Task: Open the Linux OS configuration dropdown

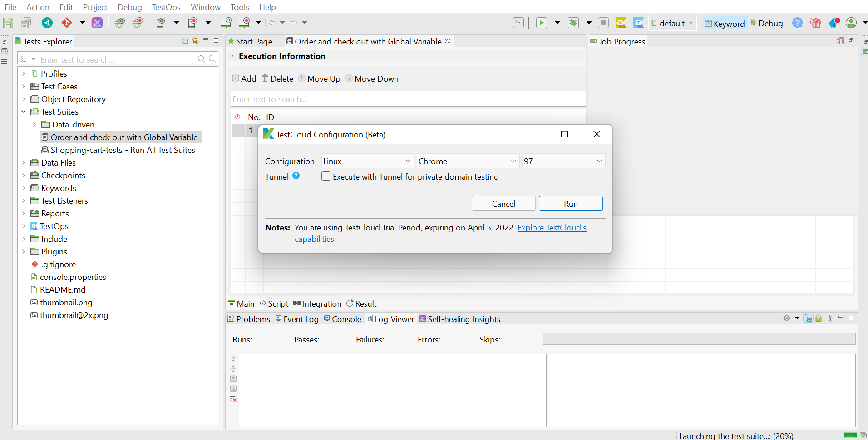Action: 367,161
